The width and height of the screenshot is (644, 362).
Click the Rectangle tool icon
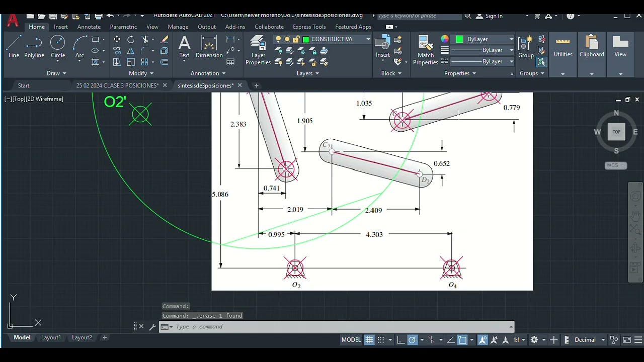click(95, 39)
